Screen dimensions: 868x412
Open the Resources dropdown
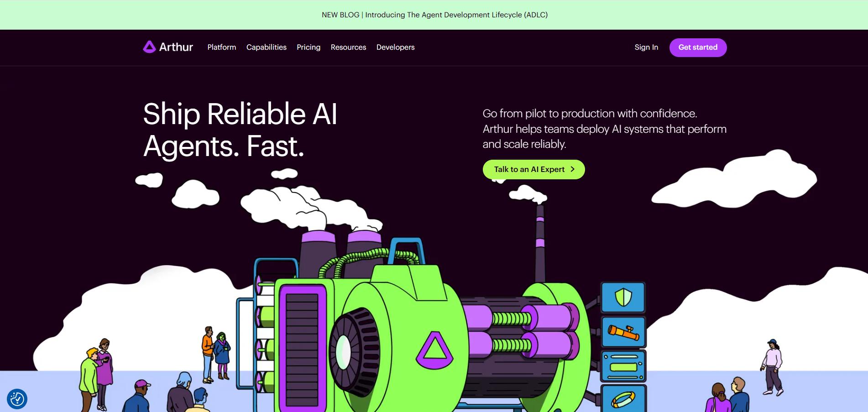point(348,47)
